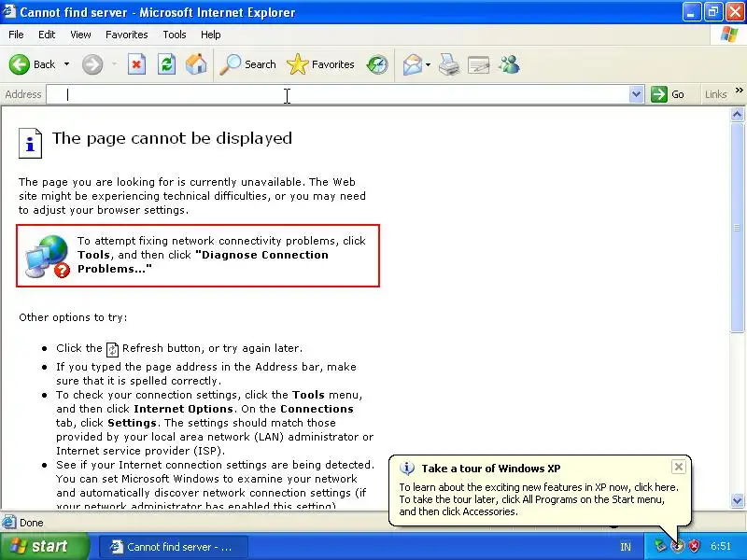Click the network diagnose globe icon
Screen dimensions: 747x560
click(48, 256)
